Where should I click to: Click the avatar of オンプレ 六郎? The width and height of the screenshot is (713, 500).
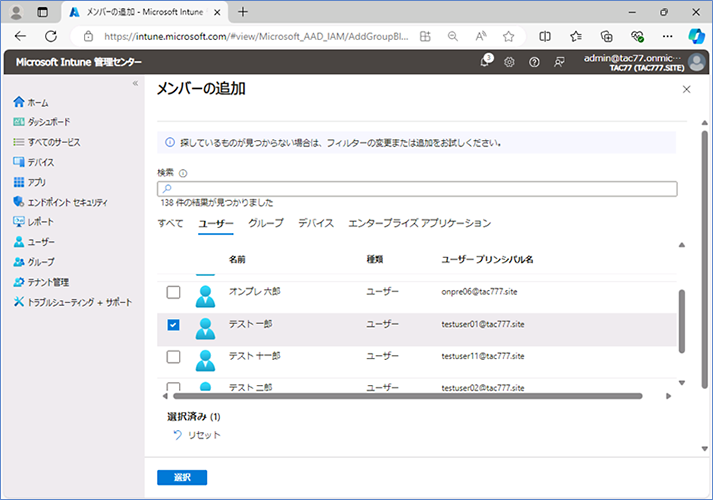coord(205,296)
